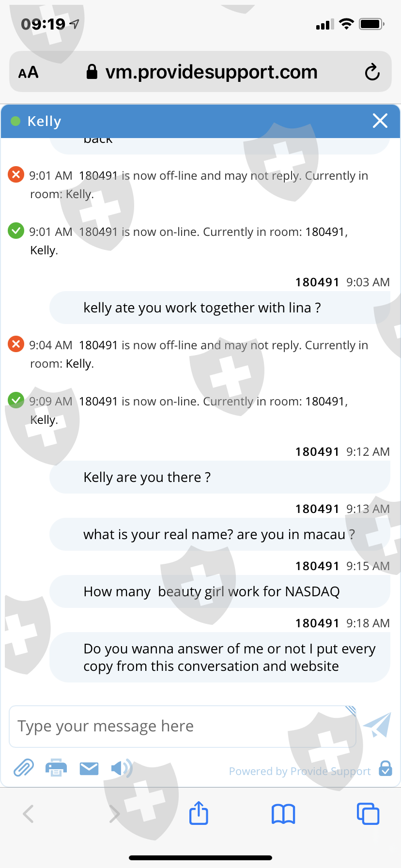Open the Safari bookmarks book icon

[283, 814]
